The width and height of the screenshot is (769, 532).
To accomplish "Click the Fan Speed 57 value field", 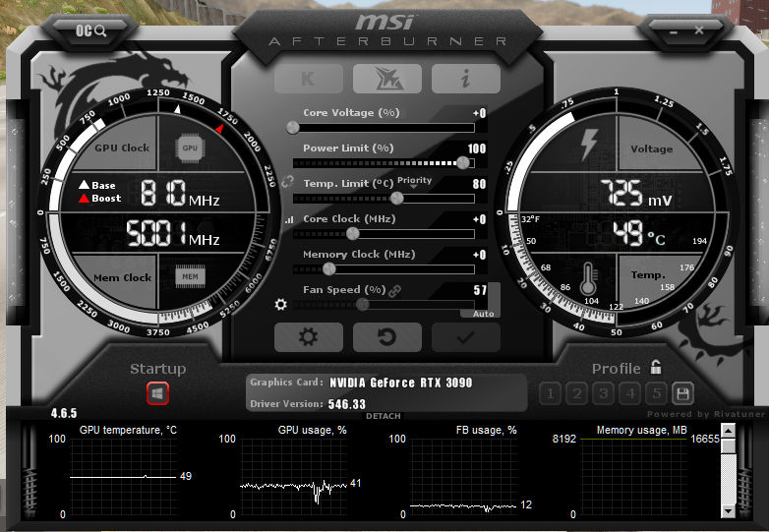I will coord(480,290).
